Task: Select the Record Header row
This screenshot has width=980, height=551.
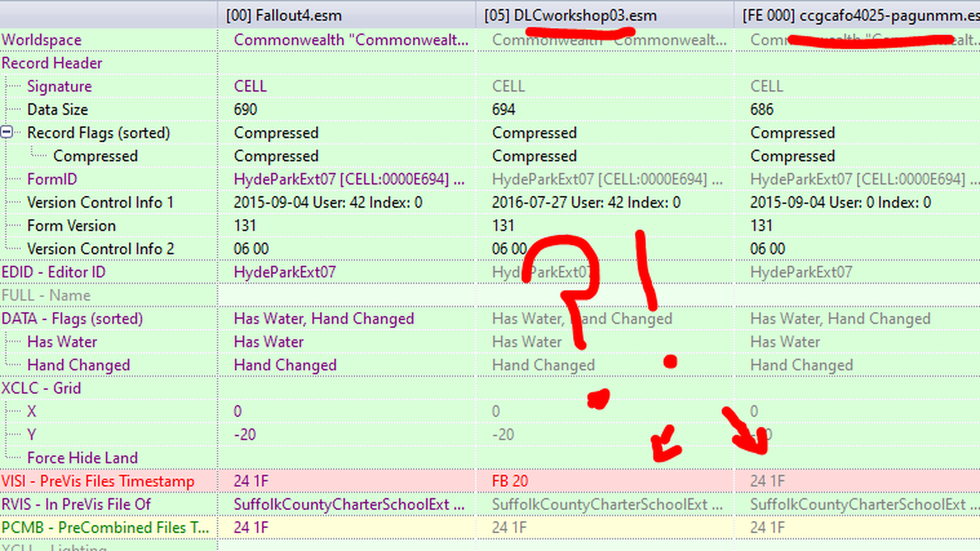Action: click(x=51, y=63)
